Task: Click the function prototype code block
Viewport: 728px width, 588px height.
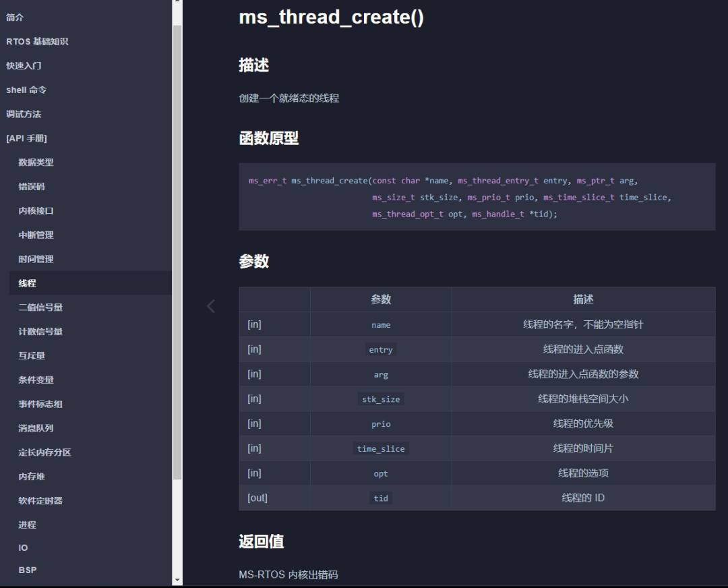Action: pos(477,197)
